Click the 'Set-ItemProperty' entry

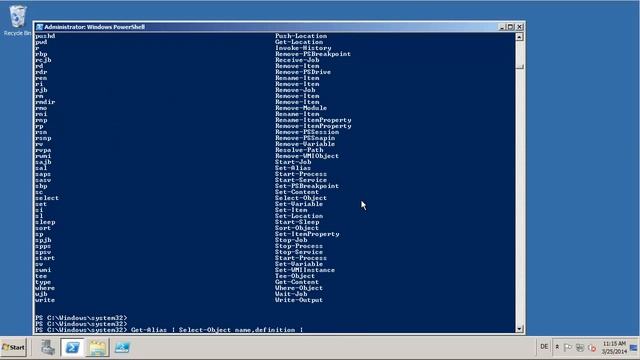point(307,234)
